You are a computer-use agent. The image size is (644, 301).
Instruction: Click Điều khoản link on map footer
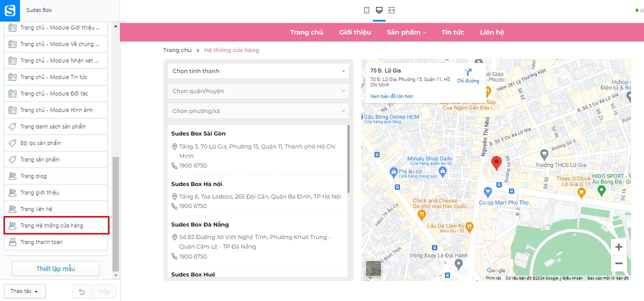point(572,278)
